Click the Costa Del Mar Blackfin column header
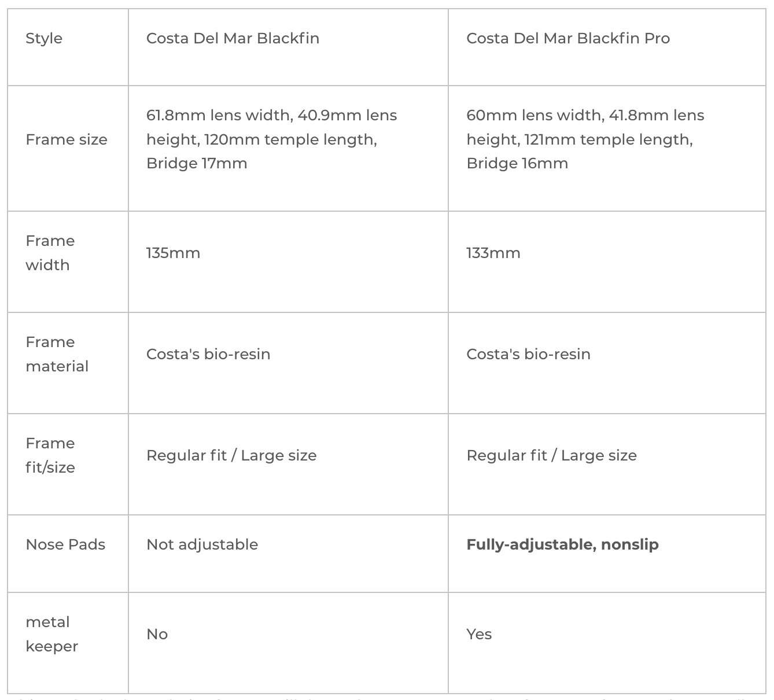The image size is (774, 700). click(233, 38)
